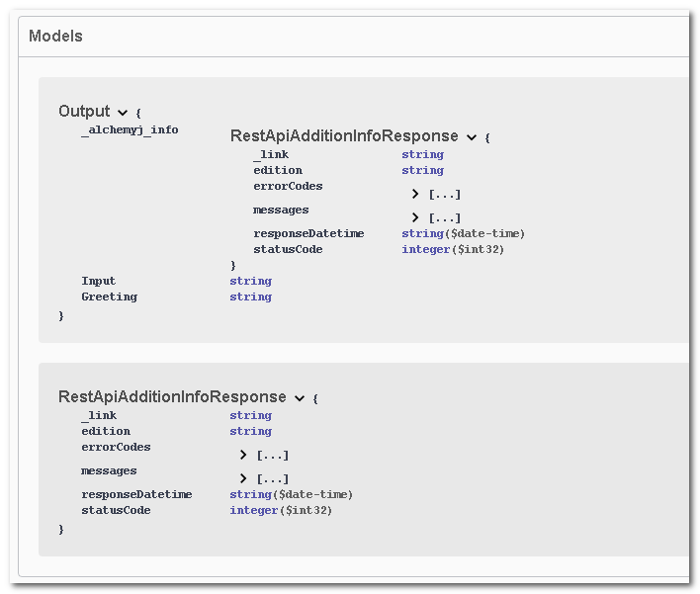The width and height of the screenshot is (700, 594).
Task: Collapse the Models section header
Action: [x=55, y=37]
